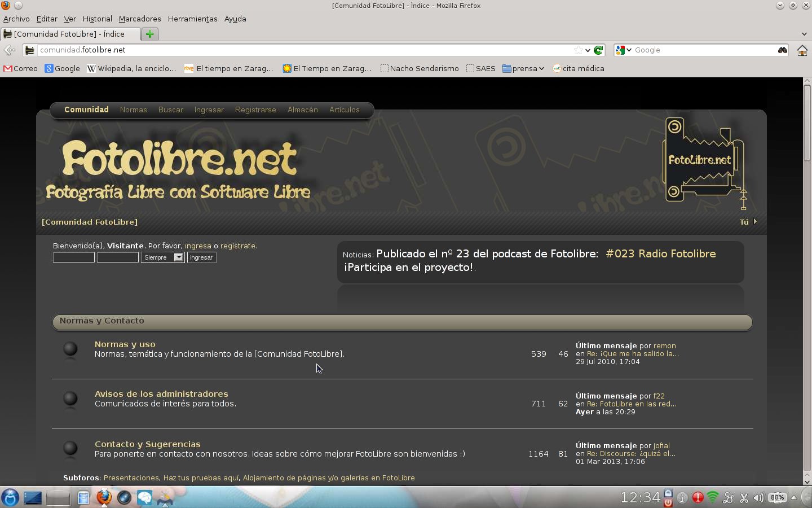Click the cita médica bookmark
Viewport: 812px width, 508px height.
(579, 68)
